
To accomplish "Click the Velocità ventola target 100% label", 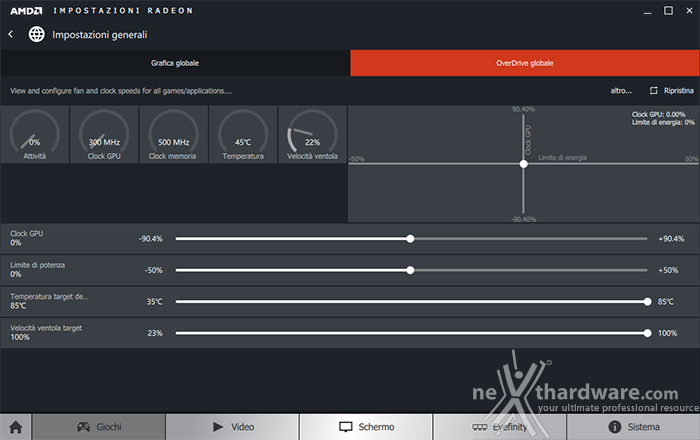I will click(x=46, y=332).
